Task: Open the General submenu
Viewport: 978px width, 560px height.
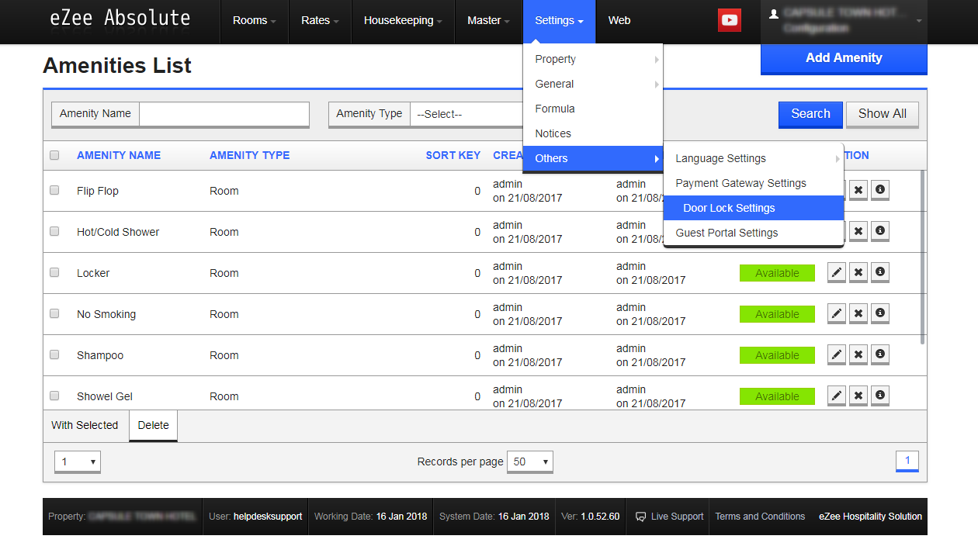Action: (593, 84)
